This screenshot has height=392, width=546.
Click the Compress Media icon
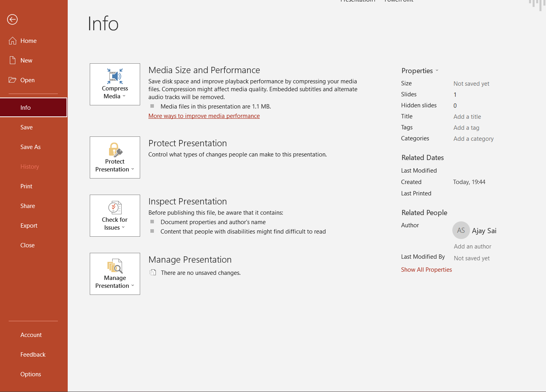click(x=115, y=76)
